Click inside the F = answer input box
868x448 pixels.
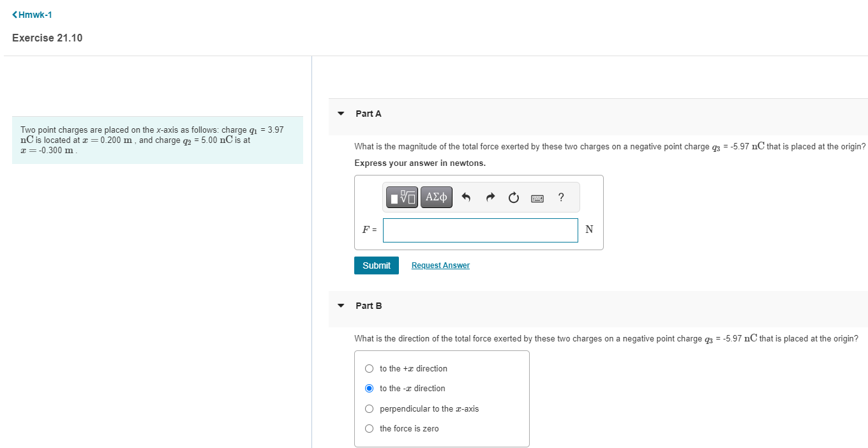(480, 230)
